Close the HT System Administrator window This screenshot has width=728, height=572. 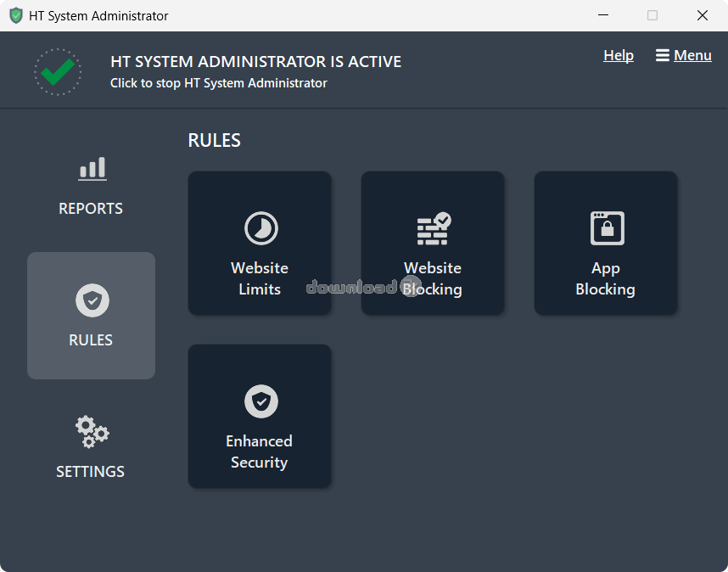702,15
